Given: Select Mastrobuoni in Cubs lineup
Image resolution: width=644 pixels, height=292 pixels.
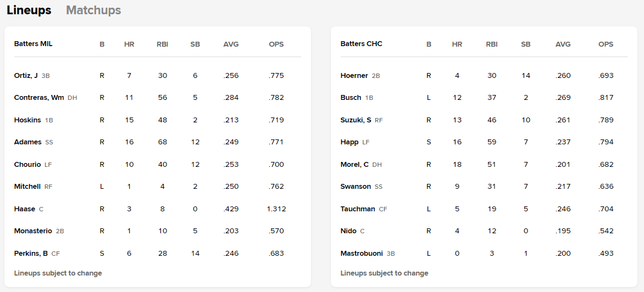Looking at the screenshot, I should coord(362,254).
